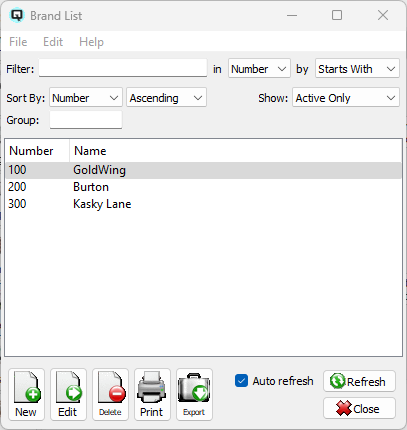
Task: Delete the selected brand via Delete icon
Action: [110, 394]
